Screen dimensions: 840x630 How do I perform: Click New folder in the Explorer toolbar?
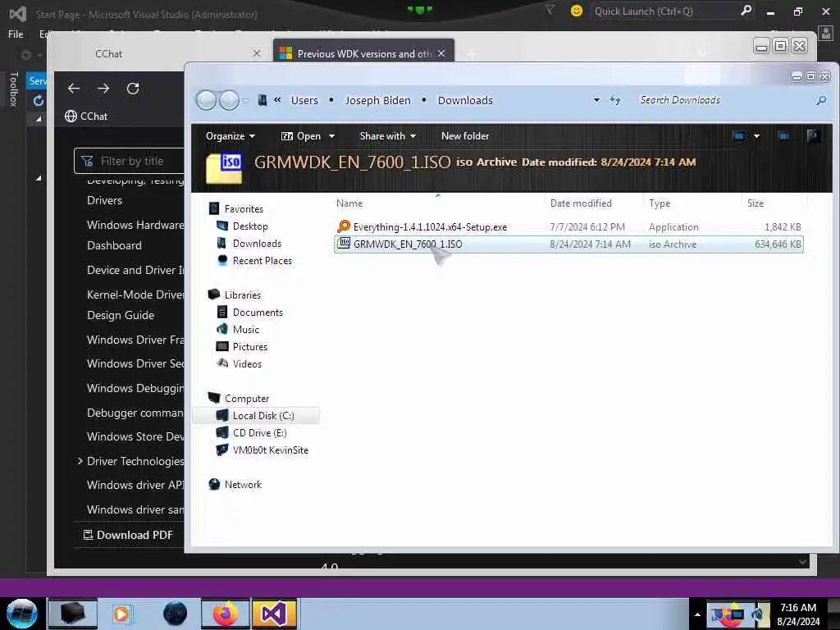465,136
